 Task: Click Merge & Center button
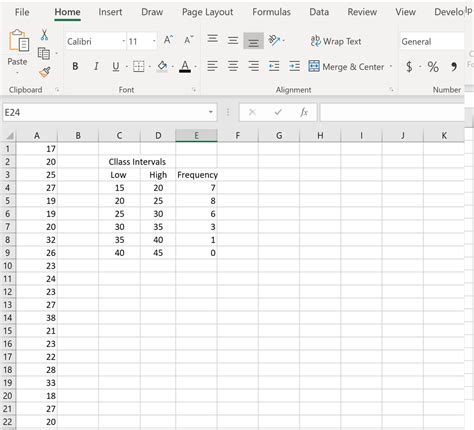pos(346,67)
